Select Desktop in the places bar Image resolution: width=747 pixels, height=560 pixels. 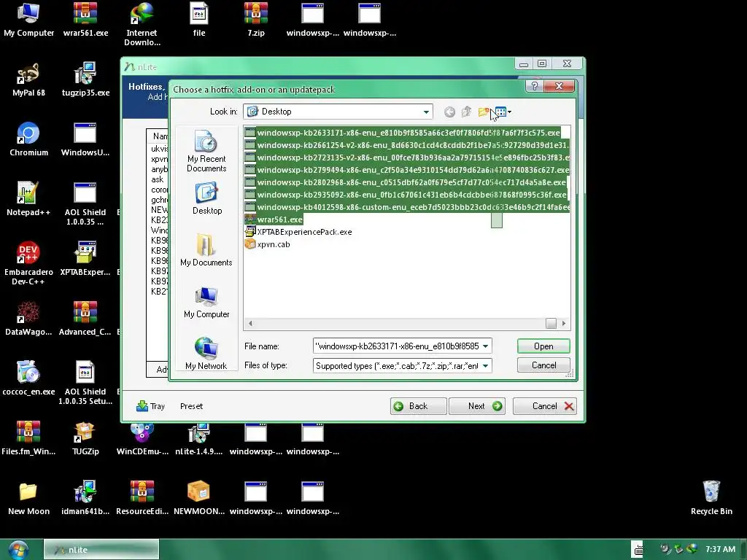point(206,198)
